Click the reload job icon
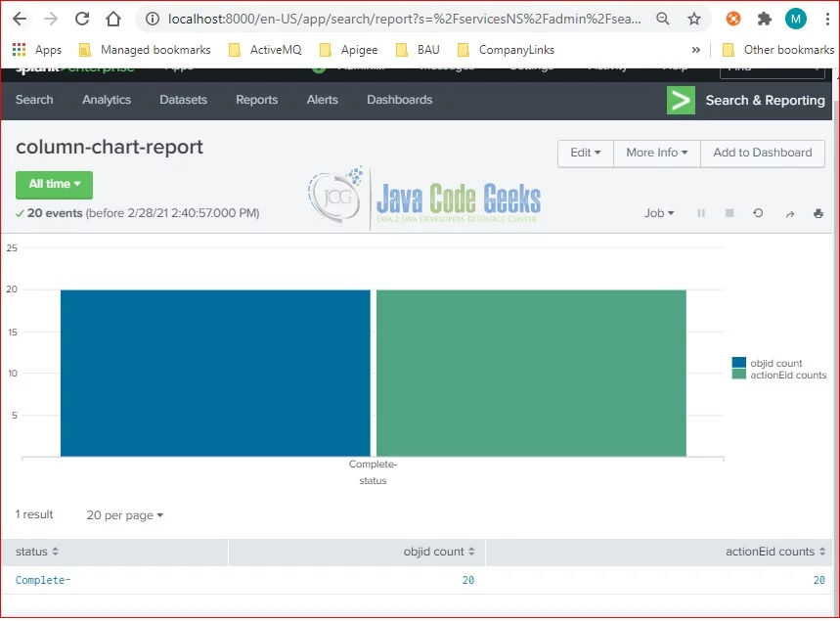This screenshot has height=621, width=840. (x=758, y=214)
